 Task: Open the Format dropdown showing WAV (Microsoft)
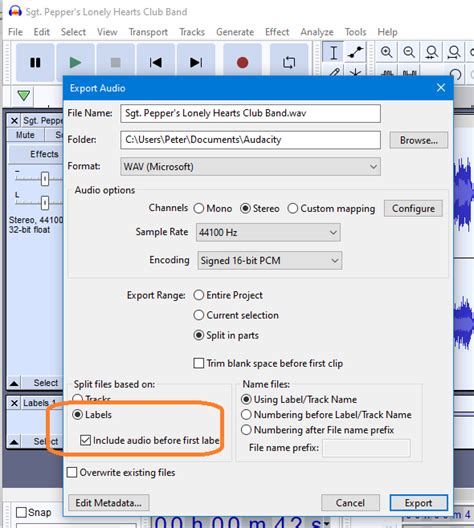pos(250,166)
